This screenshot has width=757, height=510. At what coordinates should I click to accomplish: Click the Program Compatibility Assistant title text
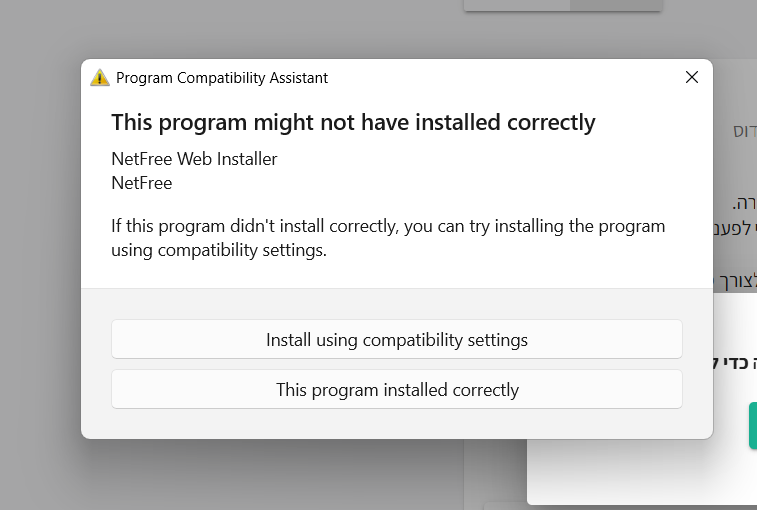pos(222,78)
